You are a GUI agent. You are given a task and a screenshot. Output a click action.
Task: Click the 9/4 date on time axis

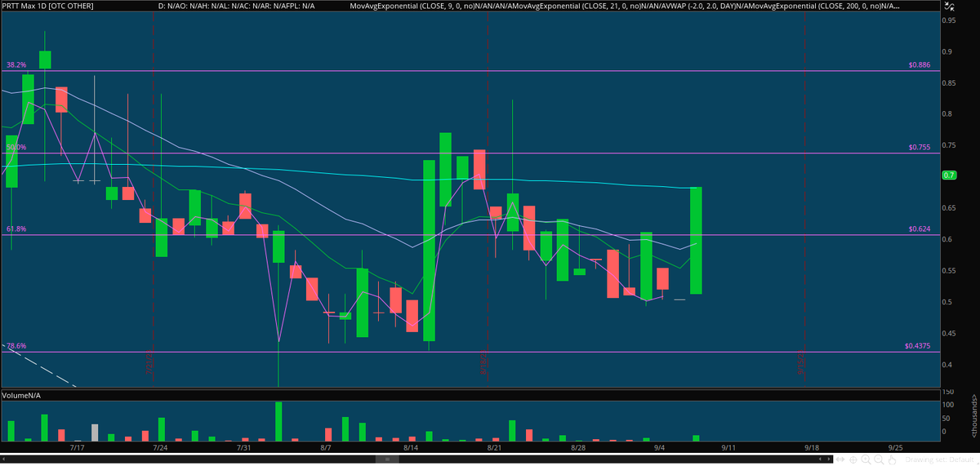click(x=661, y=446)
